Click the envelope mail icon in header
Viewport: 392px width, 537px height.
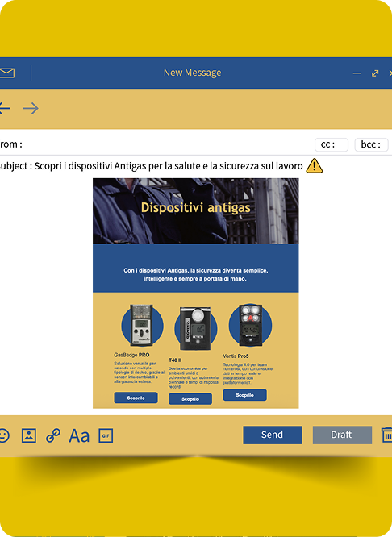(6, 73)
